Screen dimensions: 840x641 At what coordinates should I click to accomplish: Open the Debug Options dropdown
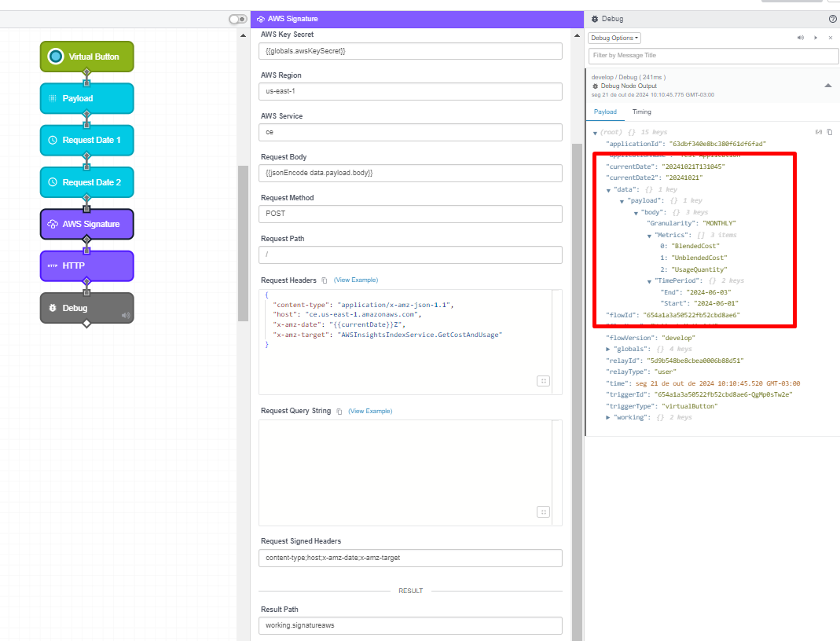(614, 38)
